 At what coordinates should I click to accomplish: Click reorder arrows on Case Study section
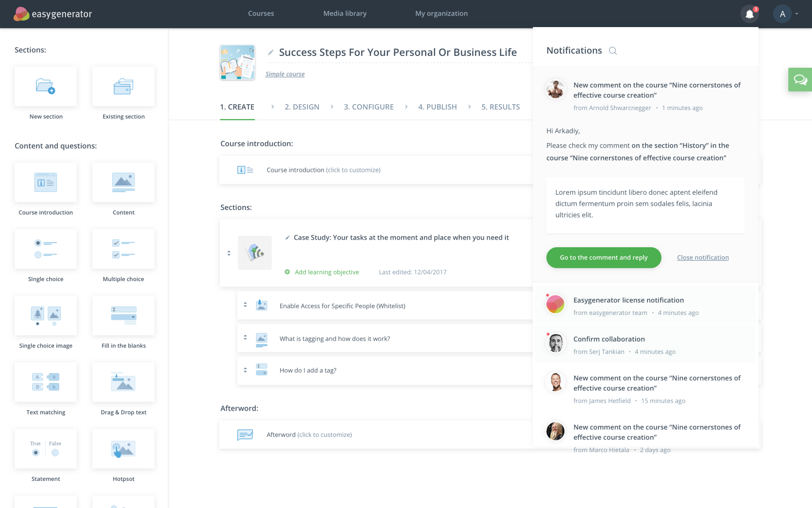tap(229, 253)
